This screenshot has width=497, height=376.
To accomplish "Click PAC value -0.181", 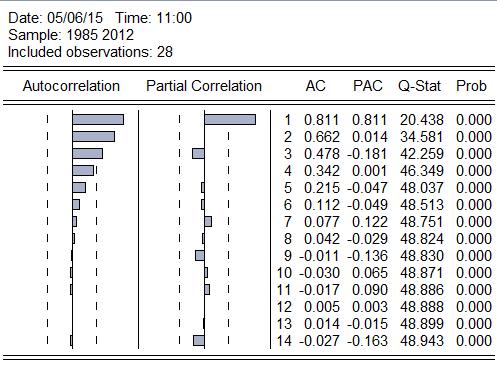I will coord(367,154).
